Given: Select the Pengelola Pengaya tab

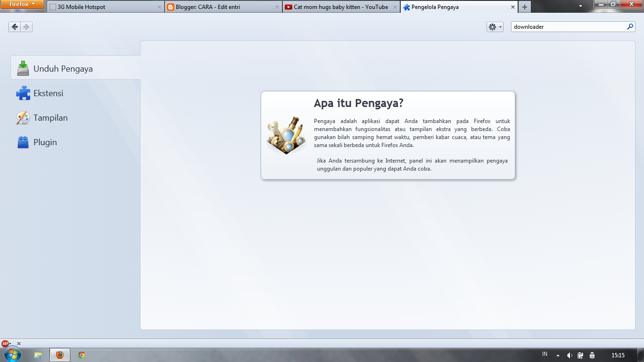Looking at the screenshot, I should point(459,7).
